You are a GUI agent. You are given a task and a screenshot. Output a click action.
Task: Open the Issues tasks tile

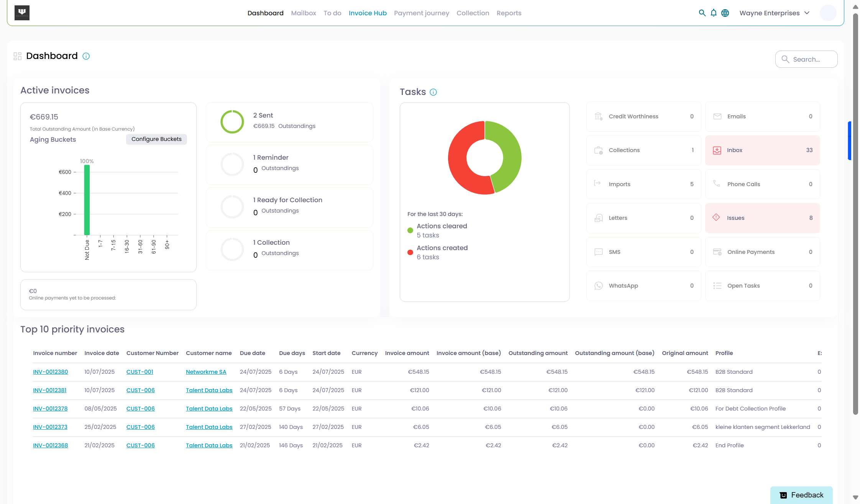tap(762, 218)
